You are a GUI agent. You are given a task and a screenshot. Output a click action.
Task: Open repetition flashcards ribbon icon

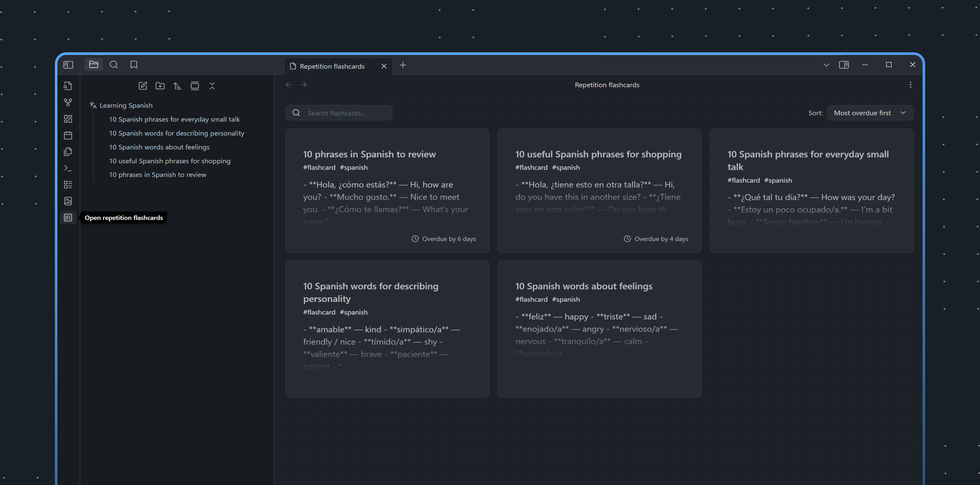[68, 217]
